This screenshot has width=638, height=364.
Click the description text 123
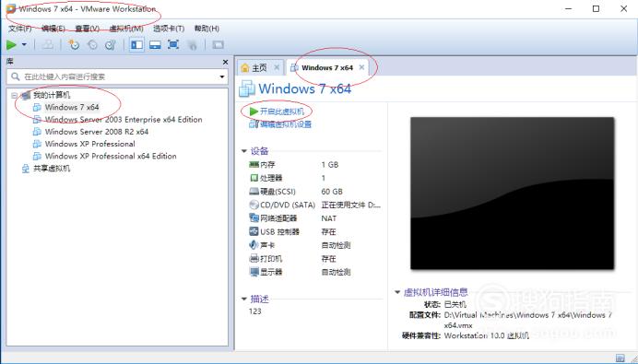pos(254,311)
